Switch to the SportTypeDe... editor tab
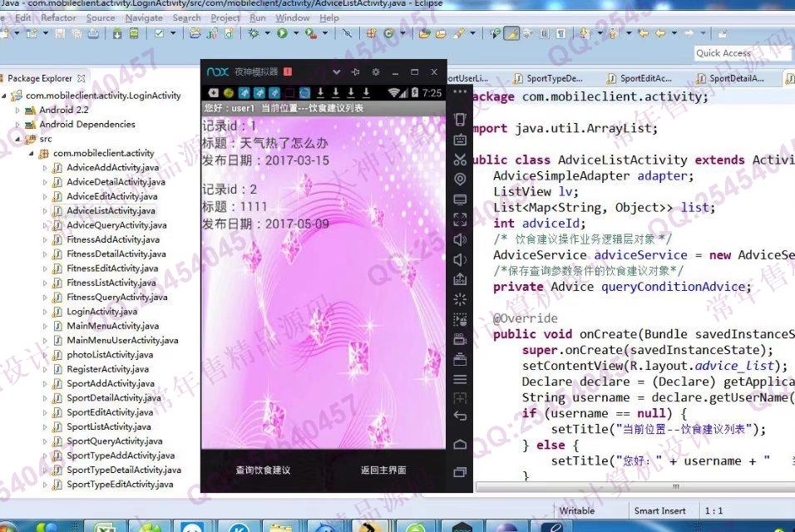The height and width of the screenshot is (532, 795). click(x=549, y=78)
